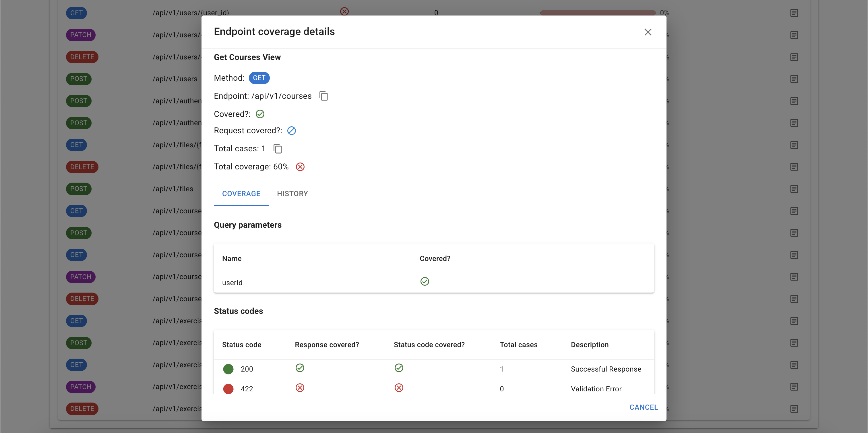Click the 'Status code covered?' column header
Viewport: 868px width, 433px height.
(429, 345)
